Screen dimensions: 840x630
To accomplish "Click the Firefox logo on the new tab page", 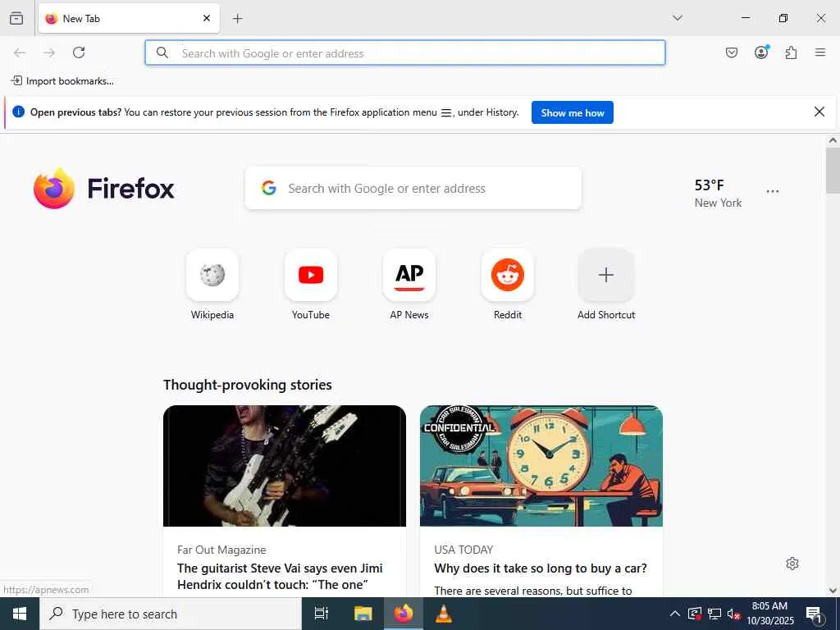I will (104, 189).
